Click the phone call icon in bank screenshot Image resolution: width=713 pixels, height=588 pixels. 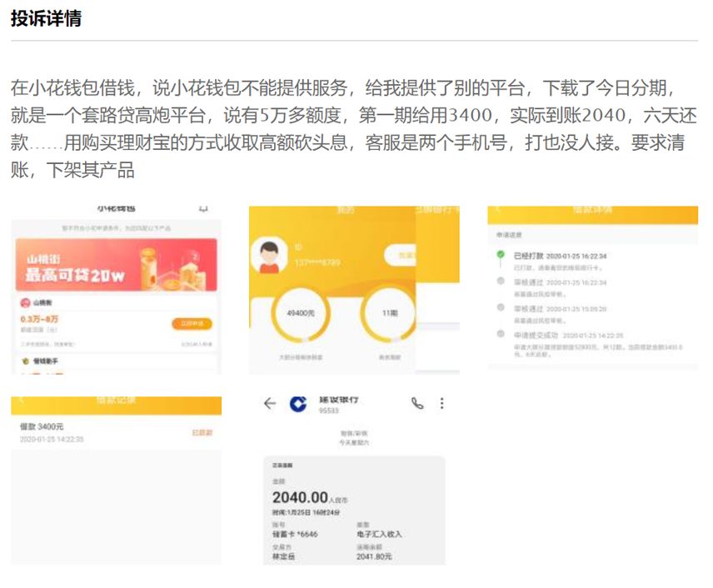pyautogui.click(x=417, y=403)
